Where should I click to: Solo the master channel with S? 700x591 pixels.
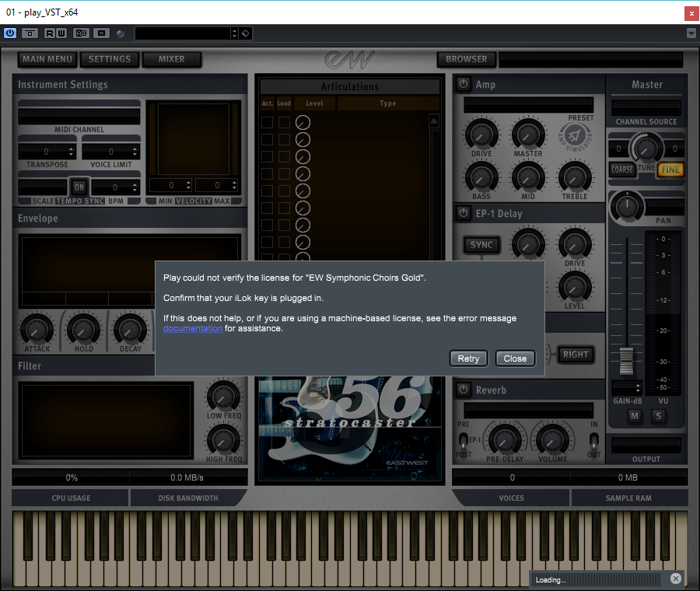click(x=658, y=416)
